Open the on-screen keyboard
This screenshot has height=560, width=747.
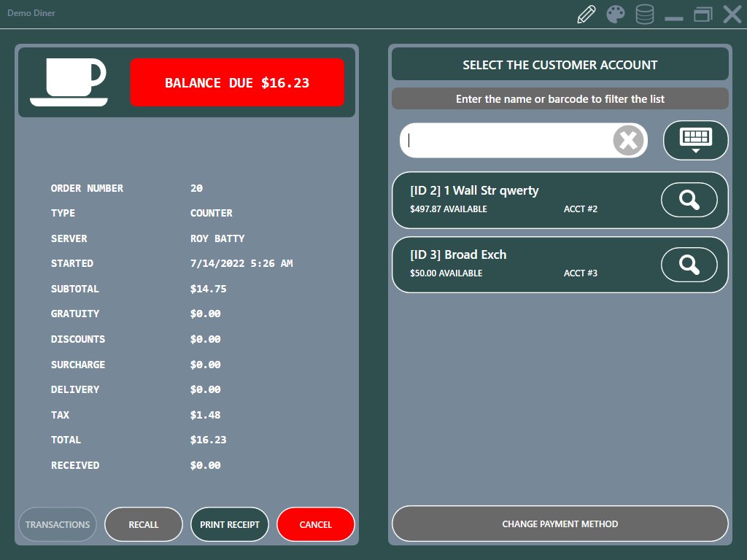coord(695,140)
